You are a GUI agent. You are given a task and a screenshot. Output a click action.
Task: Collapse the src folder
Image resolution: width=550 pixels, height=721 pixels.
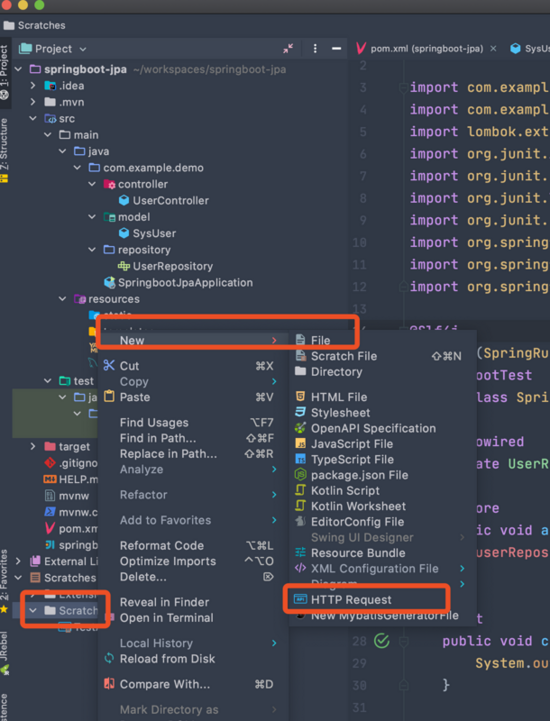pyautogui.click(x=33, y=119)
